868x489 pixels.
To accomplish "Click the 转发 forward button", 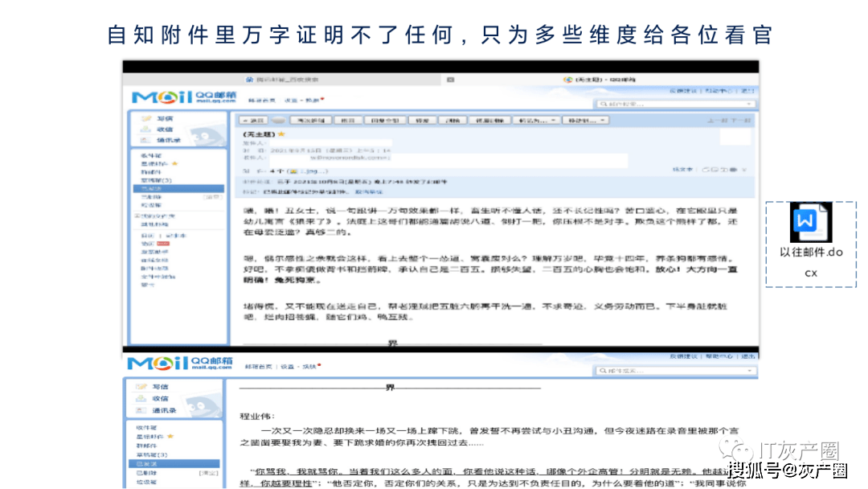I will point(423,120).
